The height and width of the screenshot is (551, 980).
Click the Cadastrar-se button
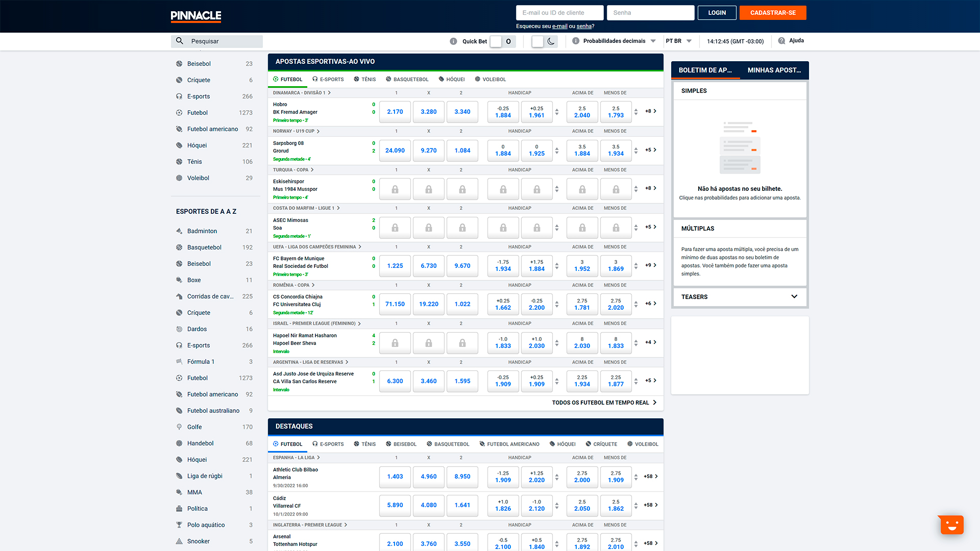[773, 13]
